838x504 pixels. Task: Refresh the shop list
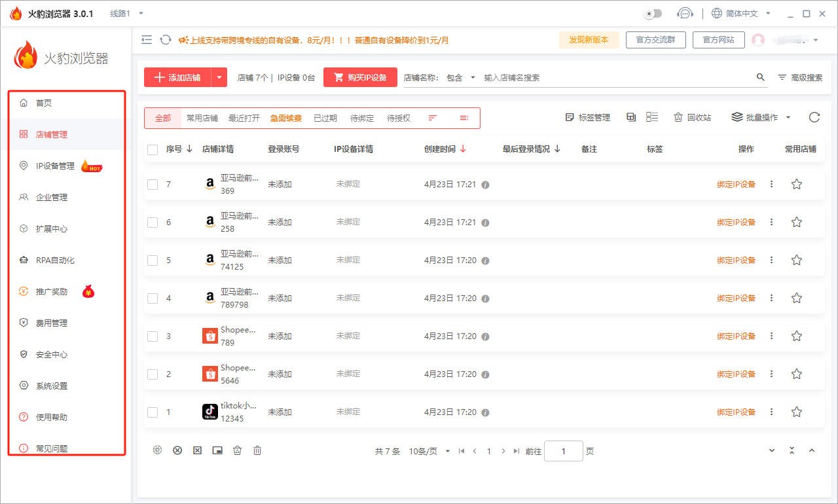pos(814,117)
